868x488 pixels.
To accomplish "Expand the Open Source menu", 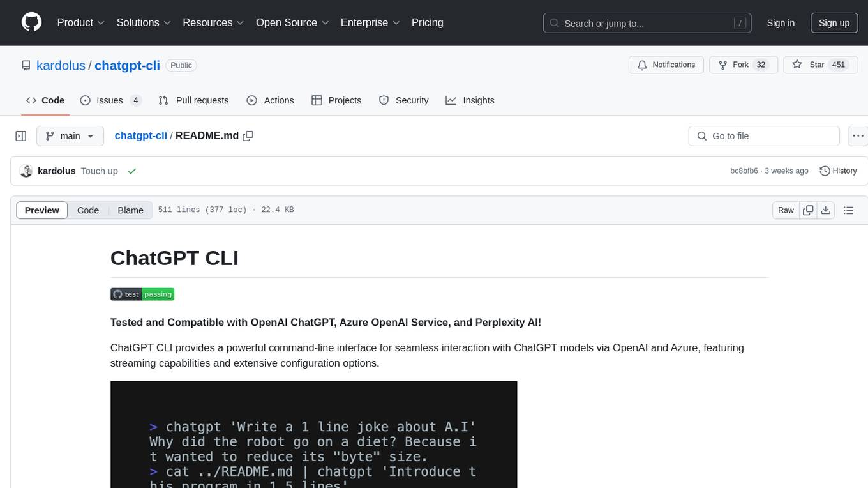I will pyautogui.click(x=292, y=22).
